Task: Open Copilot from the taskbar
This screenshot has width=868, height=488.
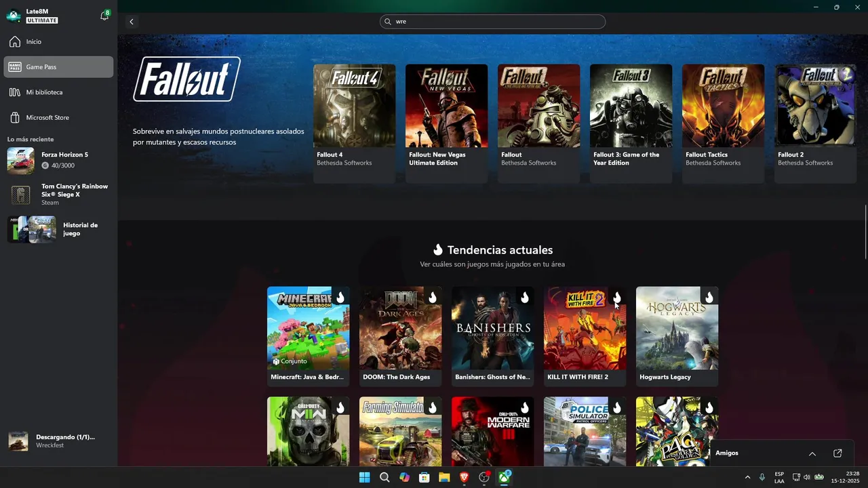Action: coord(405,477)
